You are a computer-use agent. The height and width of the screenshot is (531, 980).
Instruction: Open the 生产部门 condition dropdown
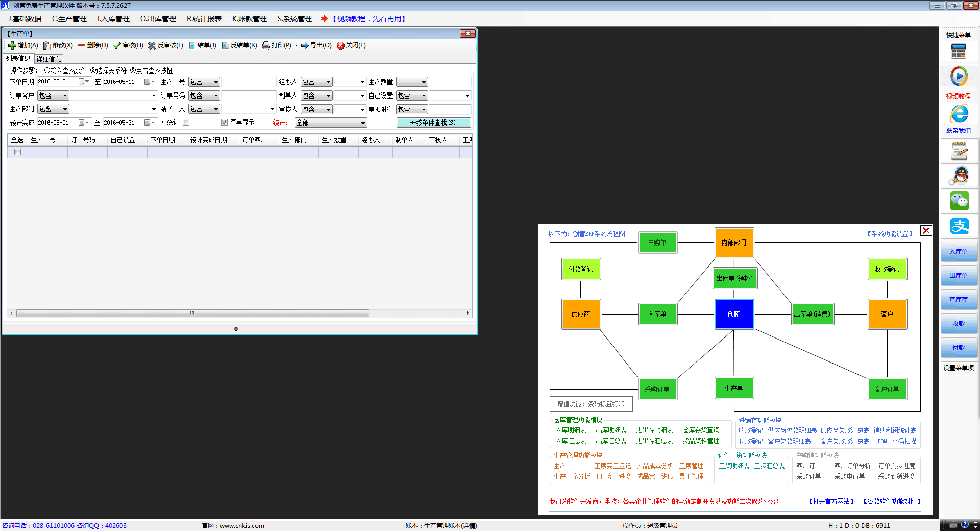point(53,109)
